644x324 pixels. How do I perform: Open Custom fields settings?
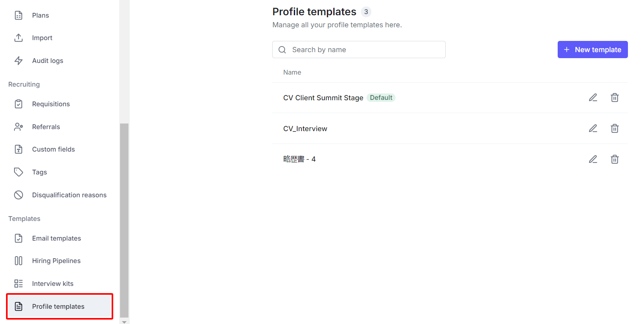(53, 149)
